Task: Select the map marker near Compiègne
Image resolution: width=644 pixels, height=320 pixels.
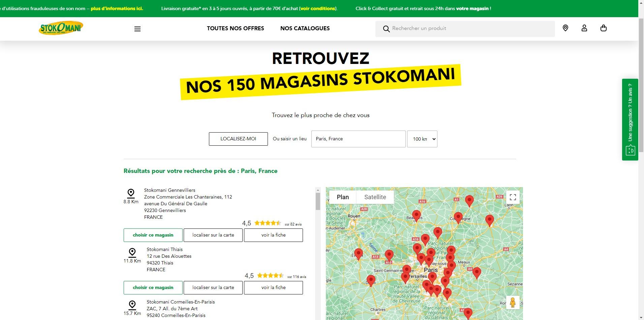Action: click(x=458, y=218)
